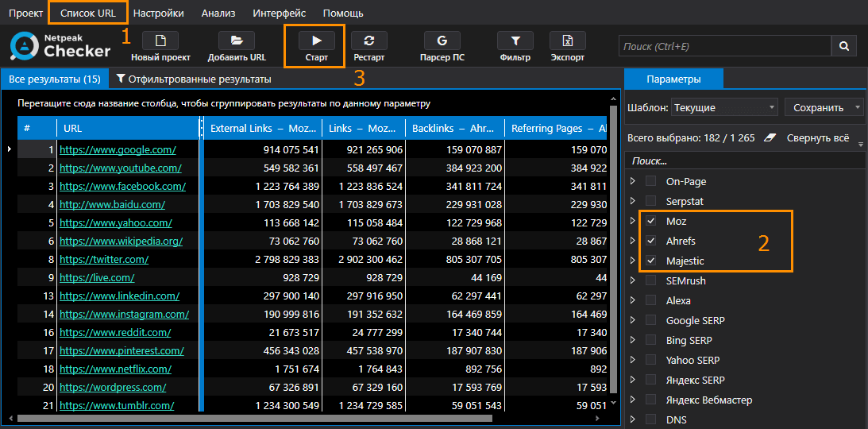This screenshot has width=868, height=429.
Task: Expand the On-Page parameter group
Action: click(633, 181)
